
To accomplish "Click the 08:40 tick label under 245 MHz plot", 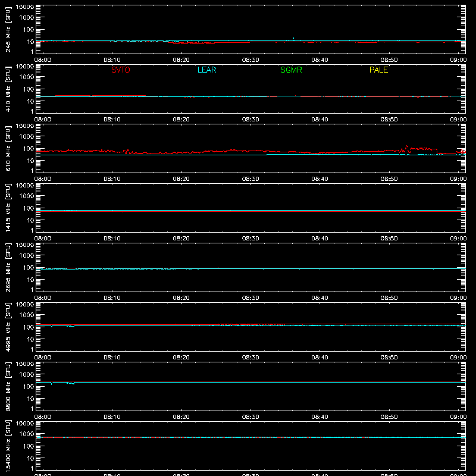I will pos(320,60).
